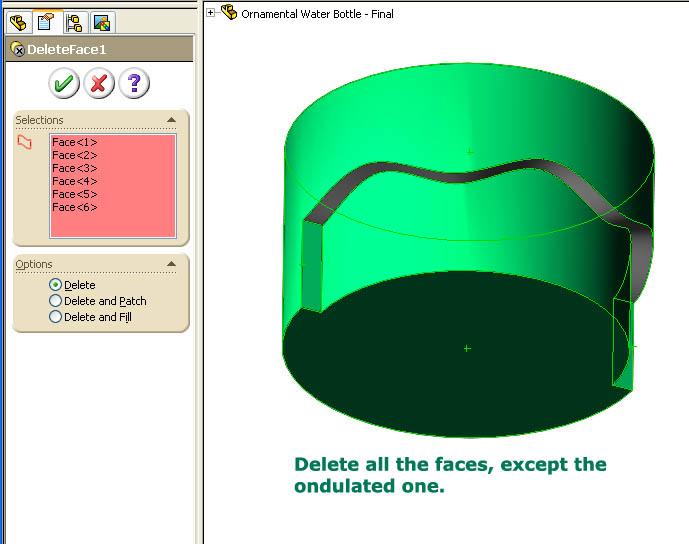The height and width of the screenshot is (544, 689).
Task: Click the colorful display manager tab icon
Action: click(x=101, y=21)
